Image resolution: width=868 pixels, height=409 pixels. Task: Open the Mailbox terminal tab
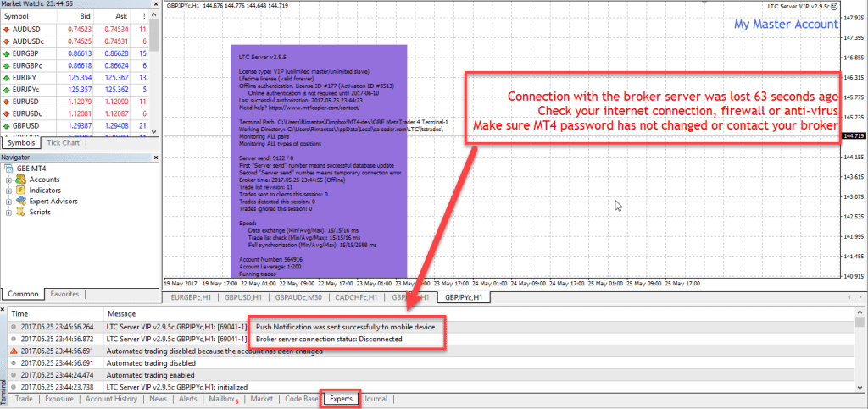[x=223, y=399]
